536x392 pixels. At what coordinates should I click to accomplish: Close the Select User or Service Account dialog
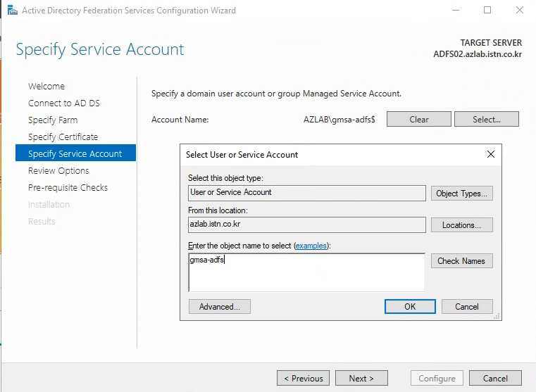tap(490, 154)
